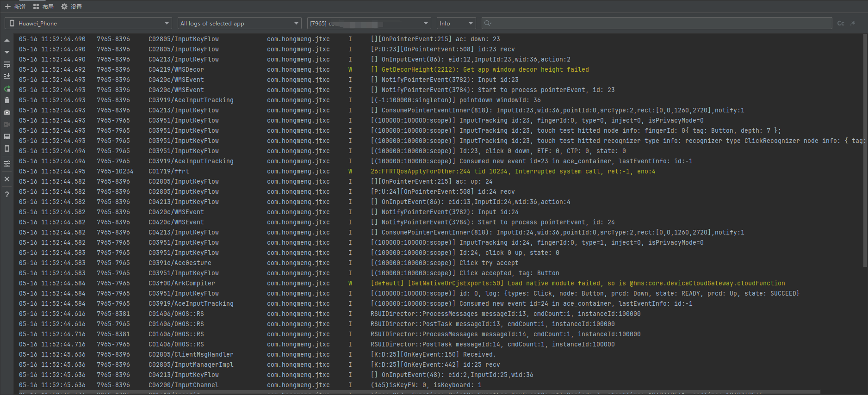Click the C0391e/AceGesture tag
The height and width of the screenshot is (395, 868).
(180, 263)
